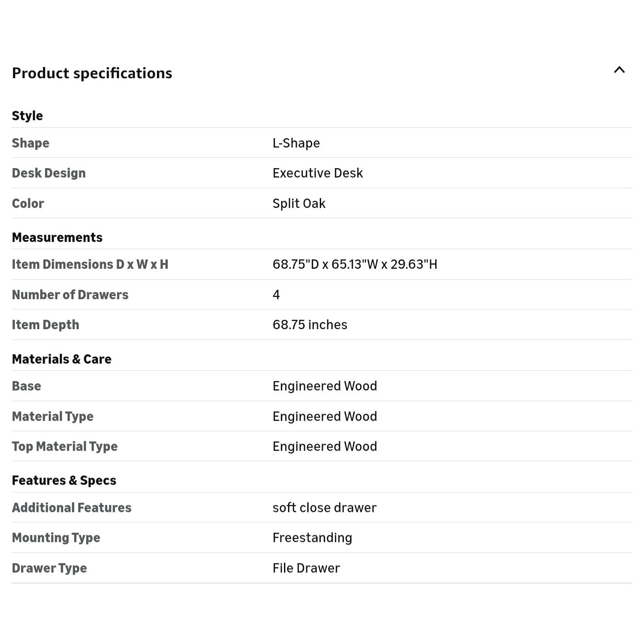Select the Executive Desk value

[x=318, y=173]
